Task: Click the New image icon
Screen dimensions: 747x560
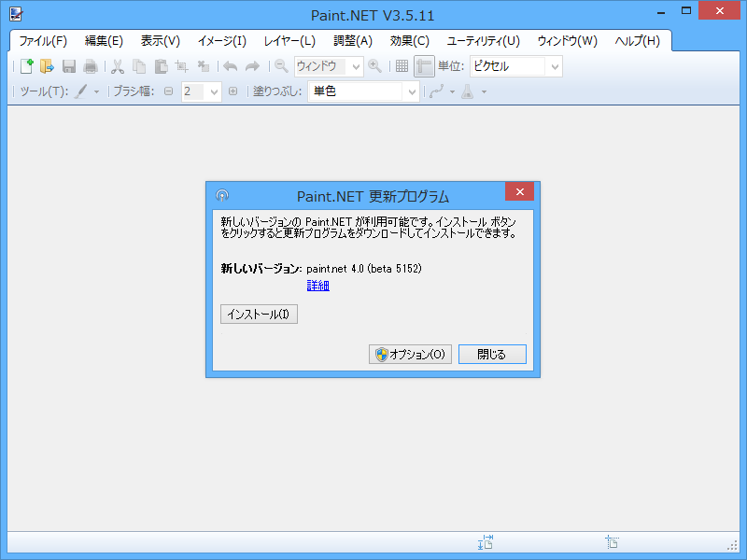Action: [27, 66]
